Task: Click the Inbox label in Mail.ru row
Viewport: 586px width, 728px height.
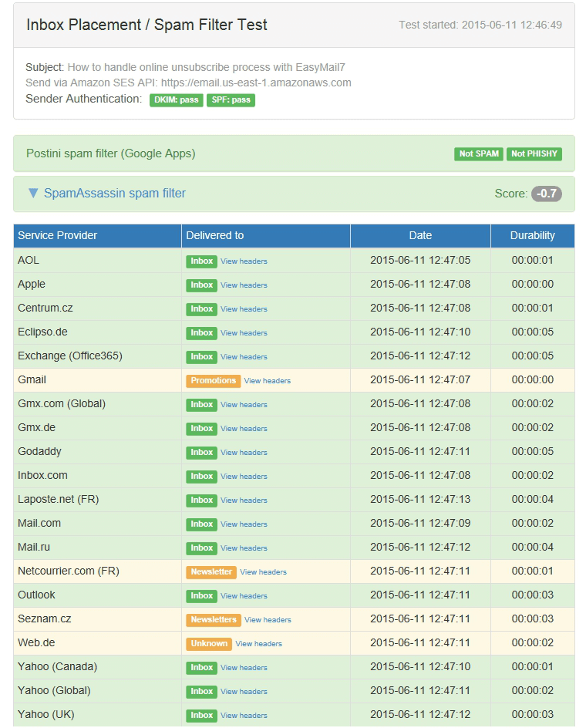Action: 201,548
